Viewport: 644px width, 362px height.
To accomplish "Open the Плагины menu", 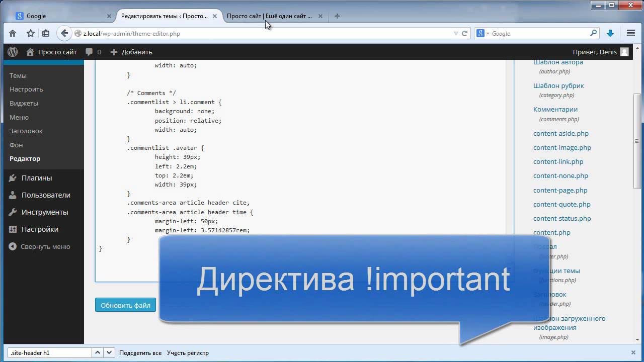I will (x=36, y=178).
